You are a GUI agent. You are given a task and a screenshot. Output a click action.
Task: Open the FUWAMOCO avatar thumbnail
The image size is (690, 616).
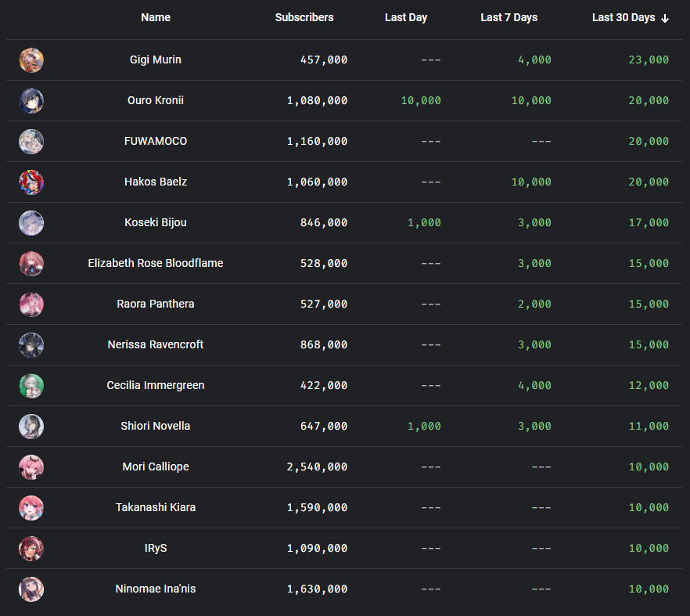point(31,142)
